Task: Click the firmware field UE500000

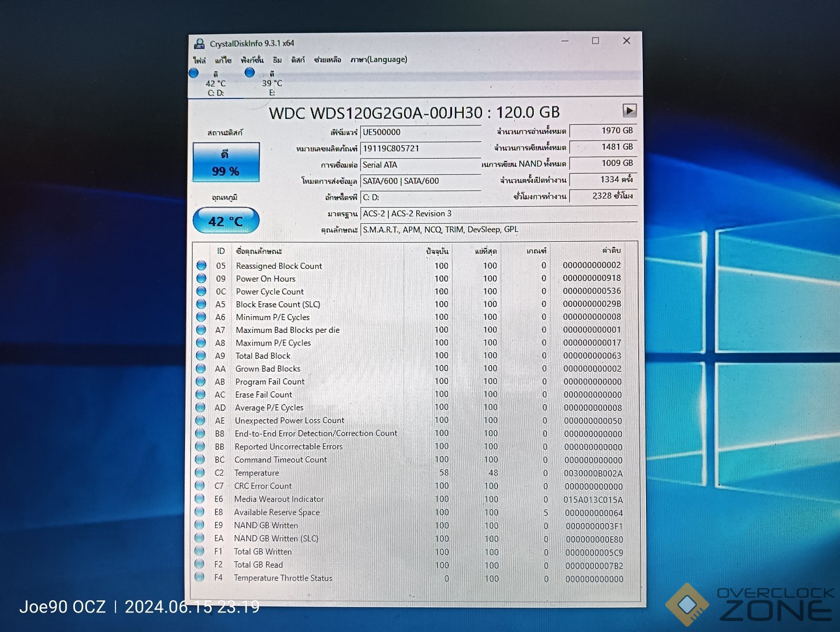Action: click(420, 132)
